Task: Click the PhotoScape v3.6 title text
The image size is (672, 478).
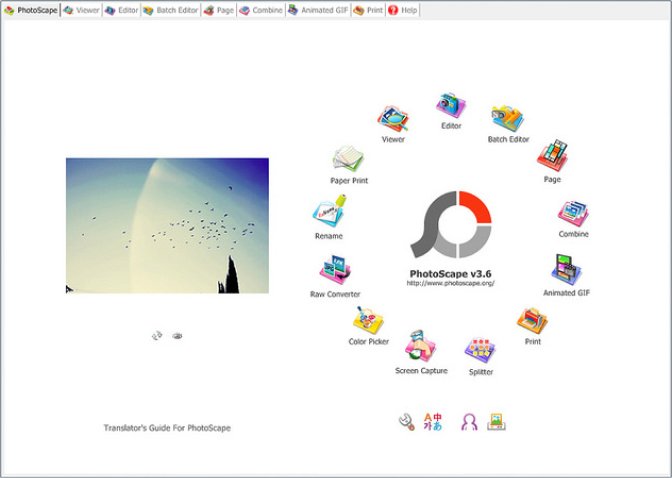Action: (x=450, y=274)
